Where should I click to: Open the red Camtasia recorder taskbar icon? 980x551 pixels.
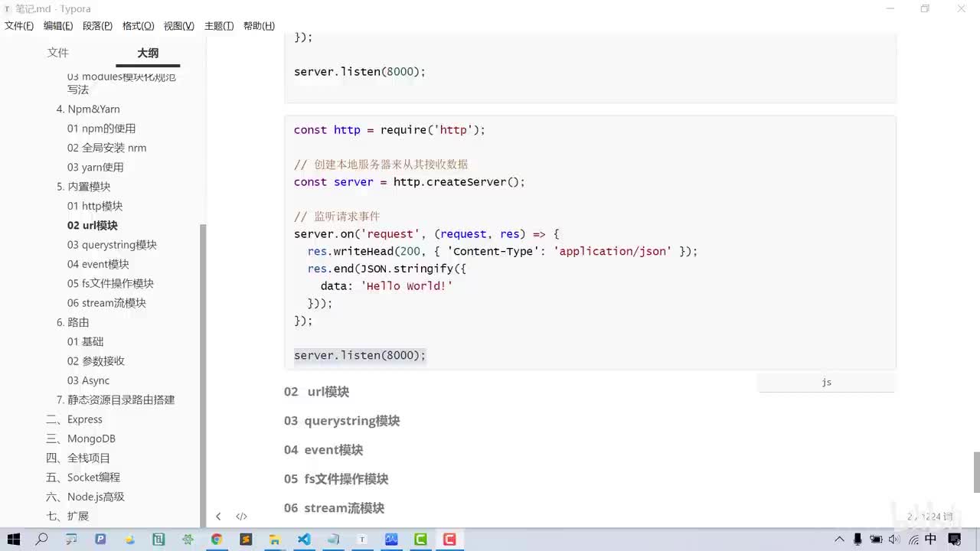coord(449,539)
